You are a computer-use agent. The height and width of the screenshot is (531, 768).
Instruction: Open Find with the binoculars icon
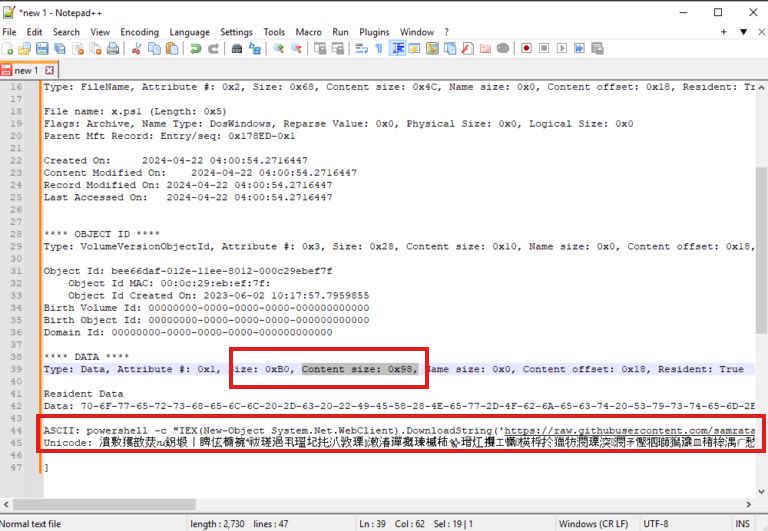[x=237, y=48]
